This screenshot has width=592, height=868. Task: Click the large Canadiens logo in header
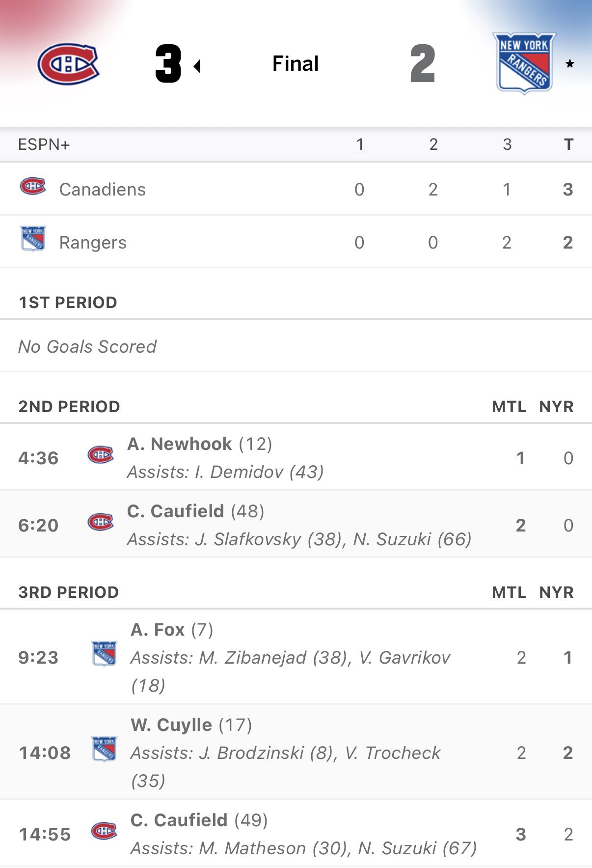69,64
